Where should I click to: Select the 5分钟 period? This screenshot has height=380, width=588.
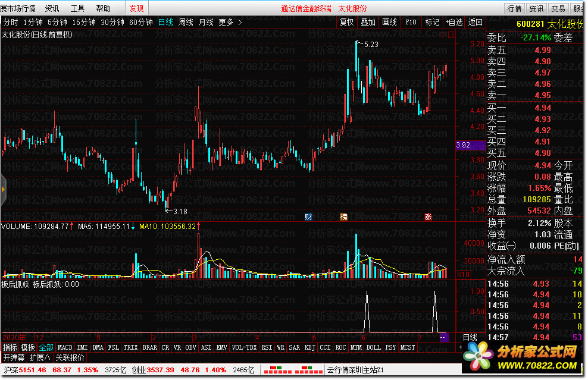click(x=57, y=23)
